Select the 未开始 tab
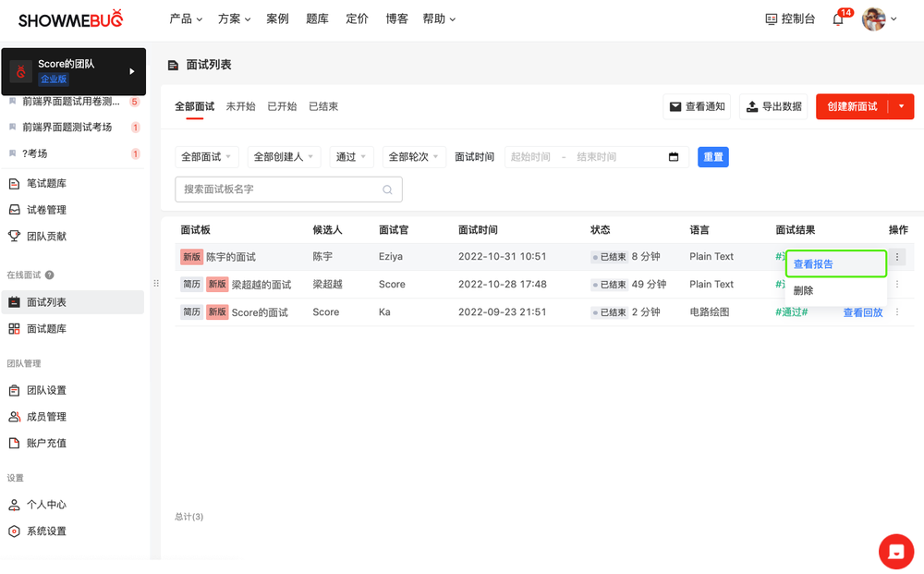The width and height of the screenshot is (924, 574). [x=241, y=105]
